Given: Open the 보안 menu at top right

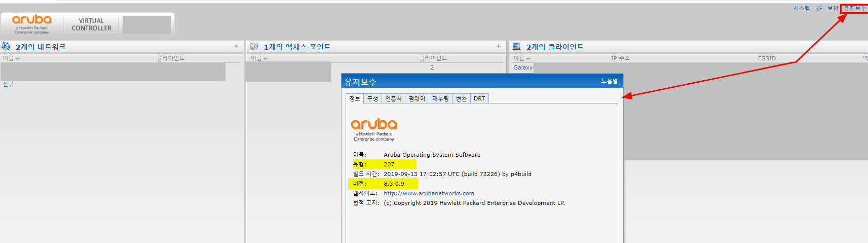Looking at the screenshot, I should click(x=833, y=9).
